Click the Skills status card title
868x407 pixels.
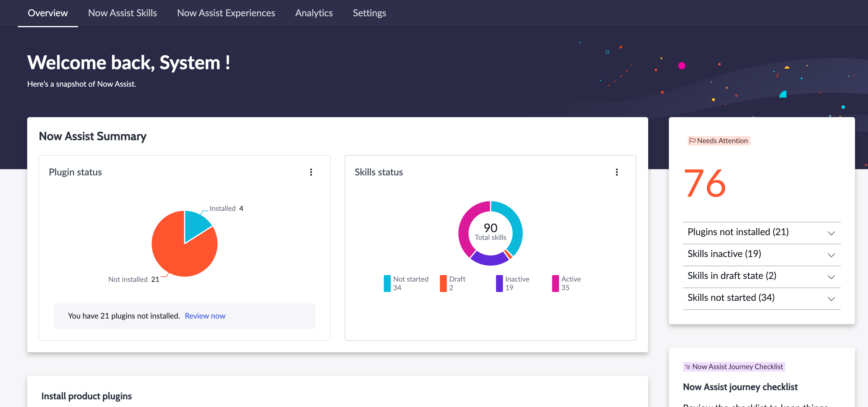pos(378,172)
